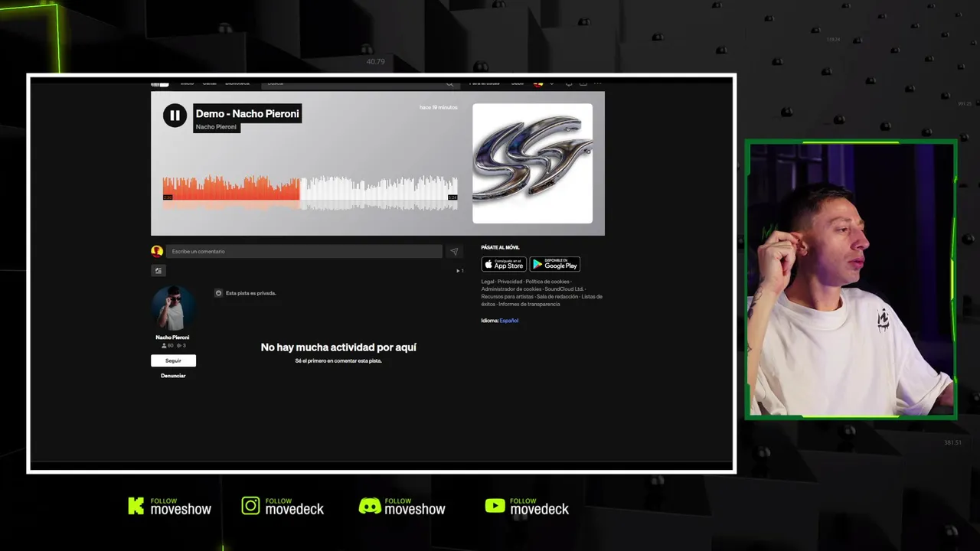Report the track via Denunciar
Image resolution: width=980 pixels, height=551 pixels.
click(x=173, y=376)
